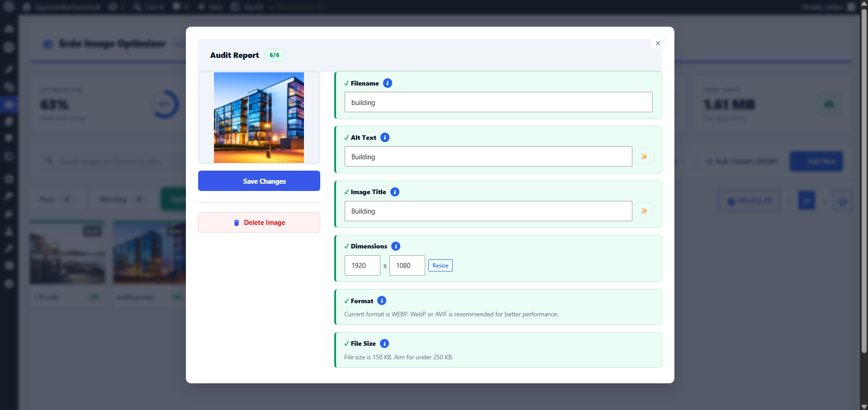Click the Alt Text section label
Screen dimensions: 868x410
[363, 138]
